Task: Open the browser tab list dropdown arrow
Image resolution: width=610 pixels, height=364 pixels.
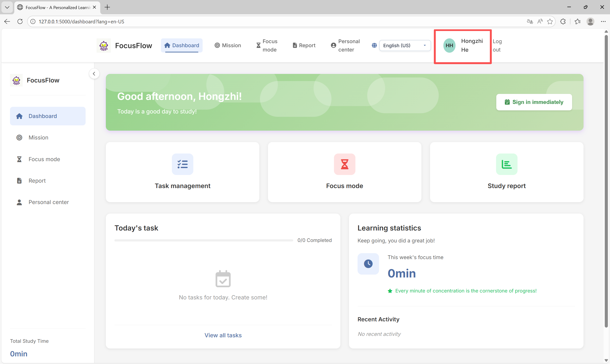Action: click(7, 7)
